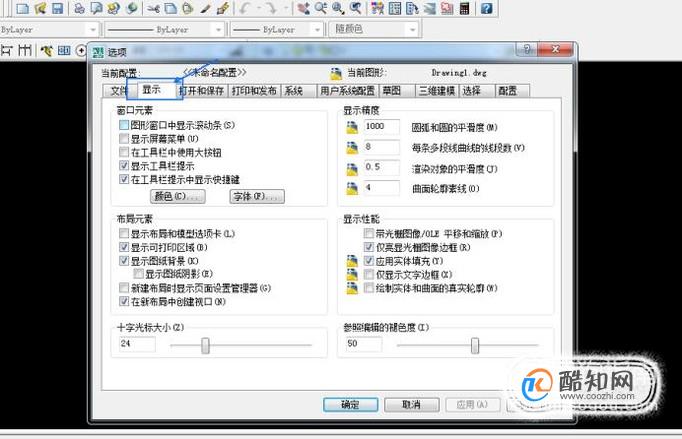Open the DesignCenter toolbar icon

point(394,8)
